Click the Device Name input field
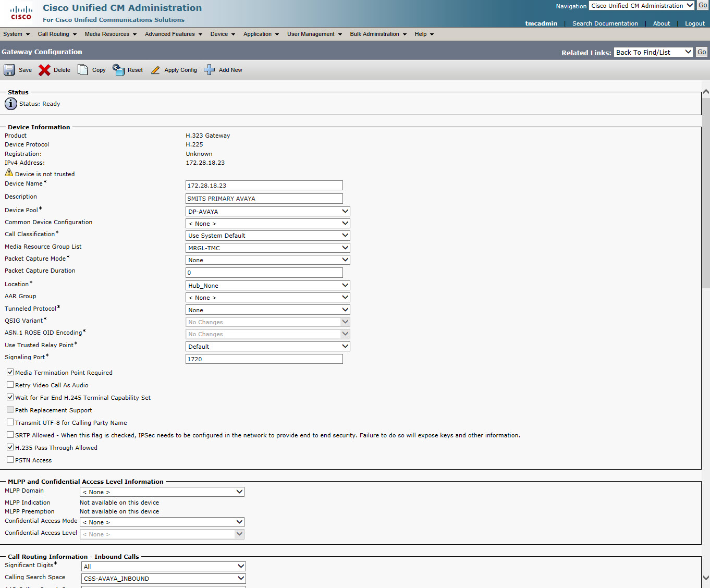710x588 pixels. pyautogui.click(x=264, y=186)
